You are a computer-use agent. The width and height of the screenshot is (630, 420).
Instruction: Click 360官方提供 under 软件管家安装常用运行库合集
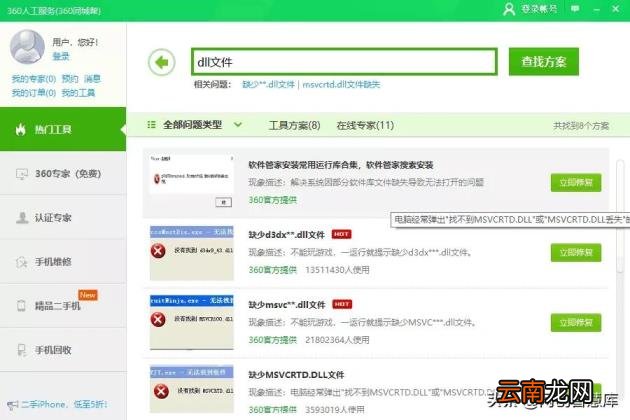click(272, 200)
